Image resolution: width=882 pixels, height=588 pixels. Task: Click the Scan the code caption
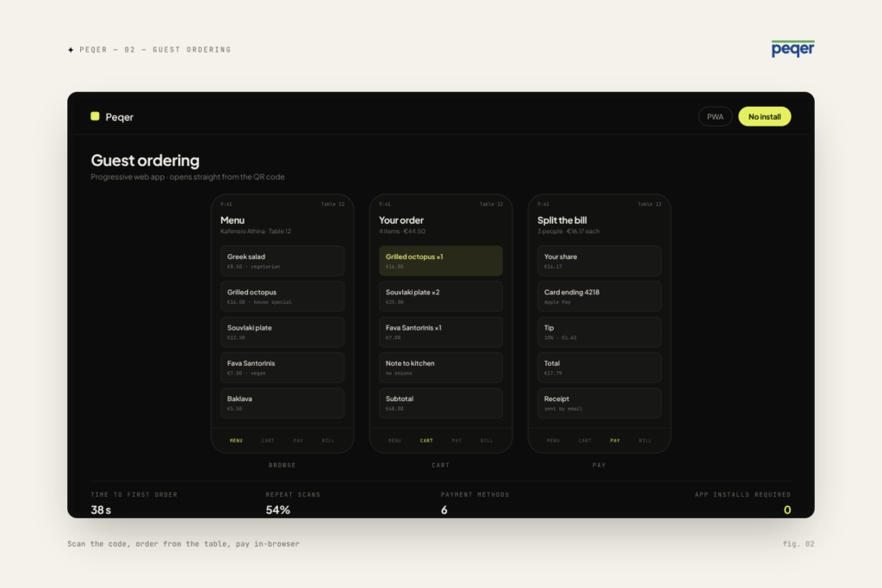(183, 544)
